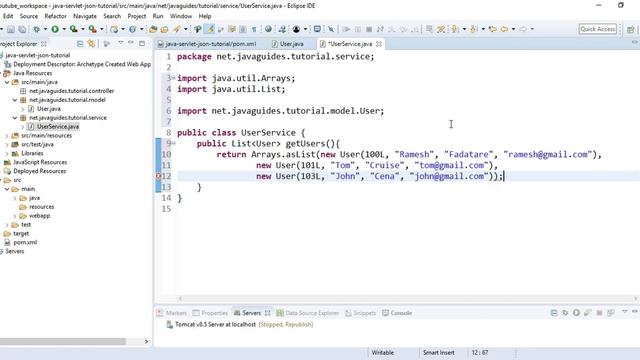
Task: Expand the src/test/java node
Action: tap(7, 144)
